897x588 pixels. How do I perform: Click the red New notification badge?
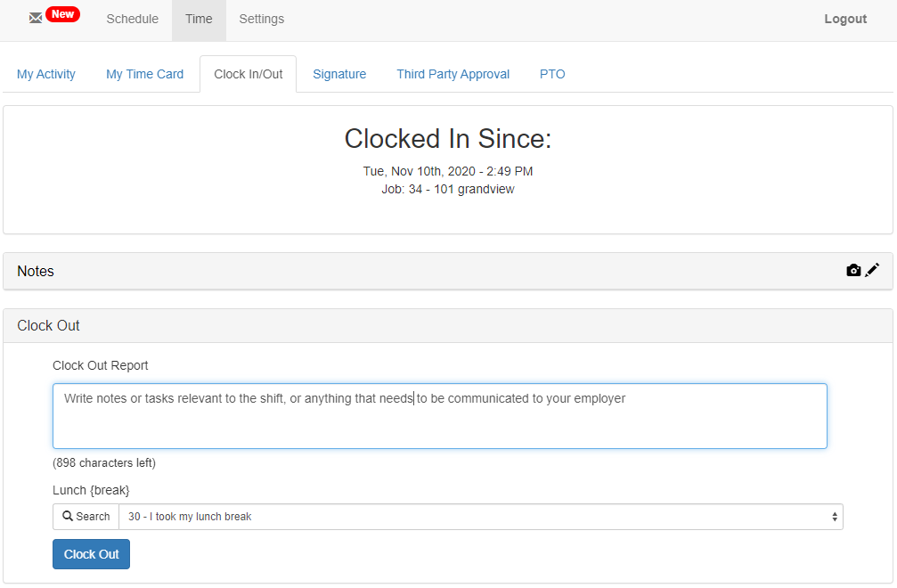[x=61, y=13]
